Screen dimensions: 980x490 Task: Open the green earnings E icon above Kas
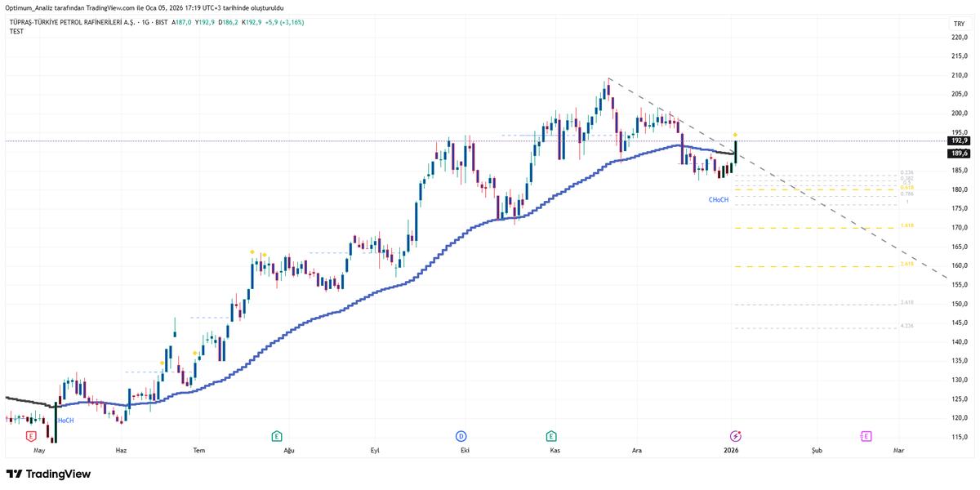point(552,436)
